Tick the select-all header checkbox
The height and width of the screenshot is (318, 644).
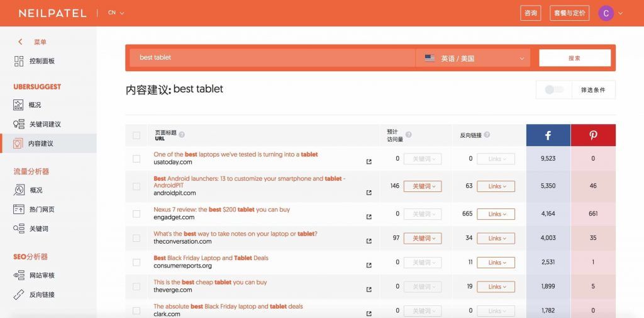[136, 135]
